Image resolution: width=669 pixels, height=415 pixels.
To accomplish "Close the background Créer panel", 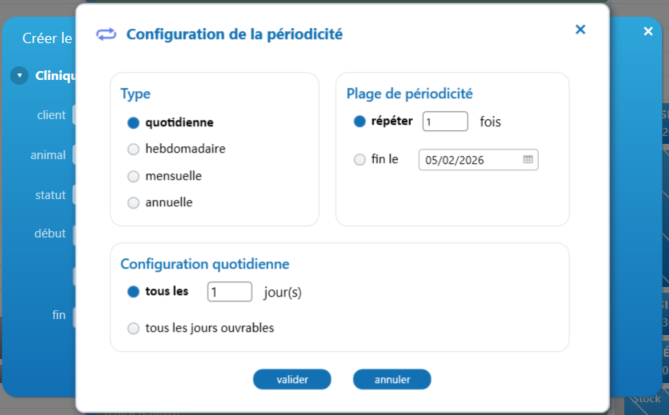I will pos(648,32).
